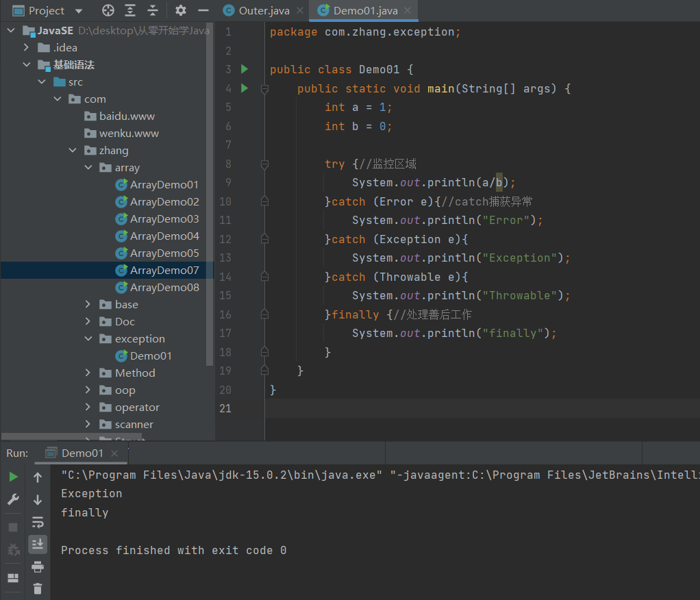The width and height of the screenshot is (700, 600).
Task: Expand the .idea folder
Action: point(26,48)
